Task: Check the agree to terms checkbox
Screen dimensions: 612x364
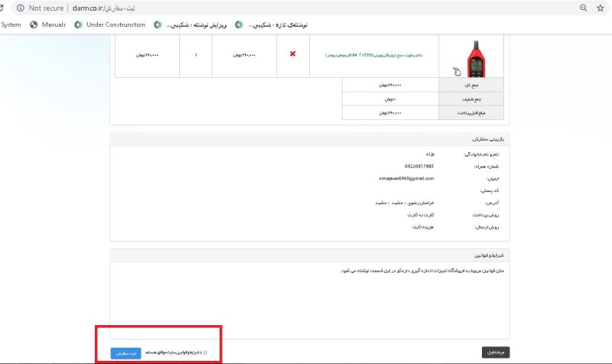Action: coord(205,353)
